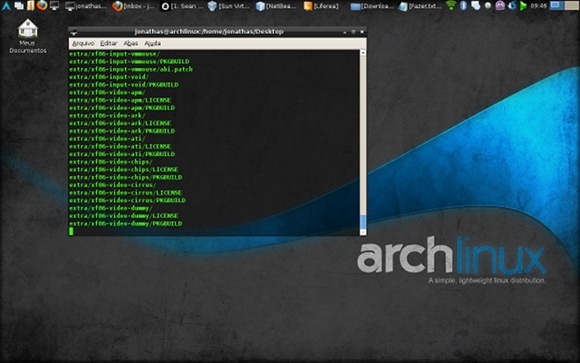The height and width of the screenshot is (363, 580).
Task: Click line extra/xf86-input-vmmouse/abi.patch
Action: pyautogui.click(x=131, y=69)
